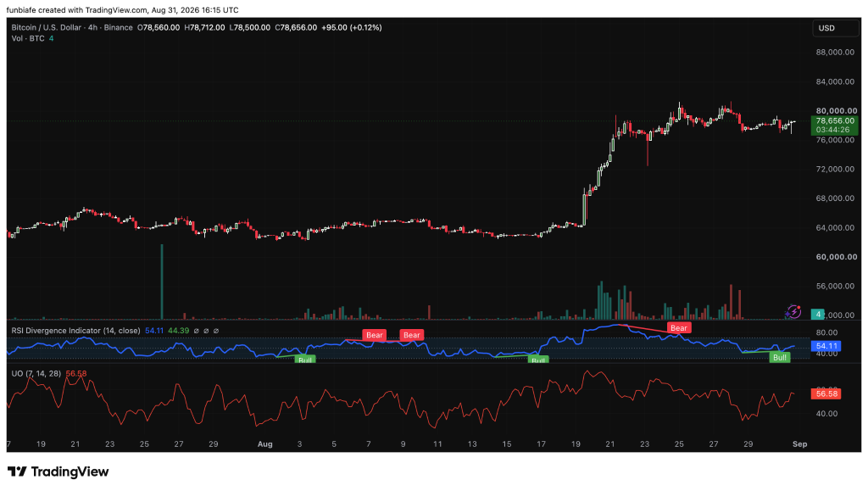The width and height of the screenshot is (868, 491).
Task: Click the 17 date label on time axis
Action: (x=541, y=444)
